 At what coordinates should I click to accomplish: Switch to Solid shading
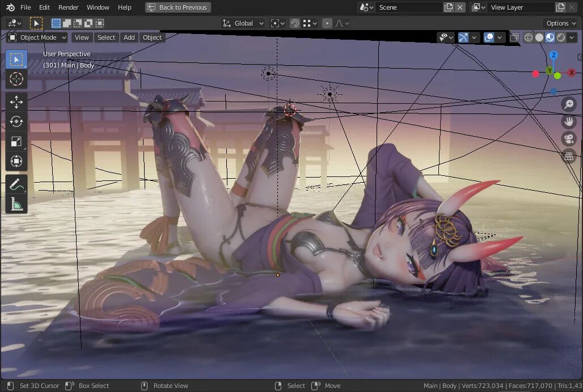click(539, 37)
